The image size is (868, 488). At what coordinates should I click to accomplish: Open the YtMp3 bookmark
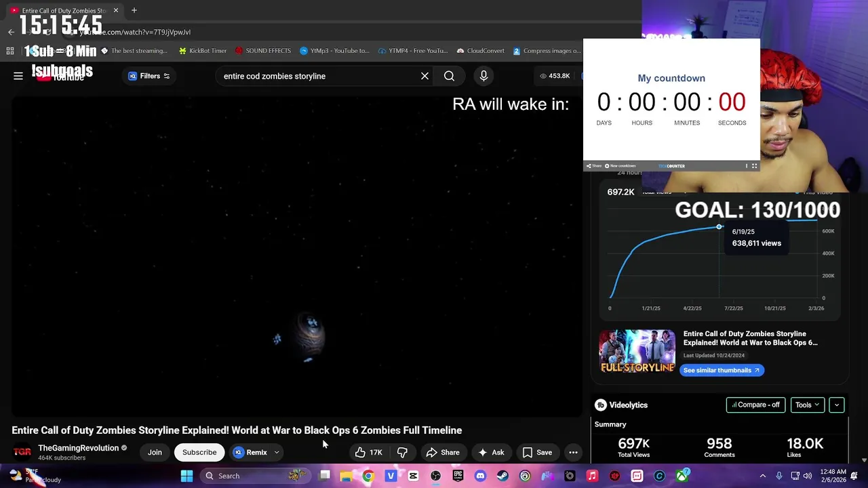[x=335, y=51]
